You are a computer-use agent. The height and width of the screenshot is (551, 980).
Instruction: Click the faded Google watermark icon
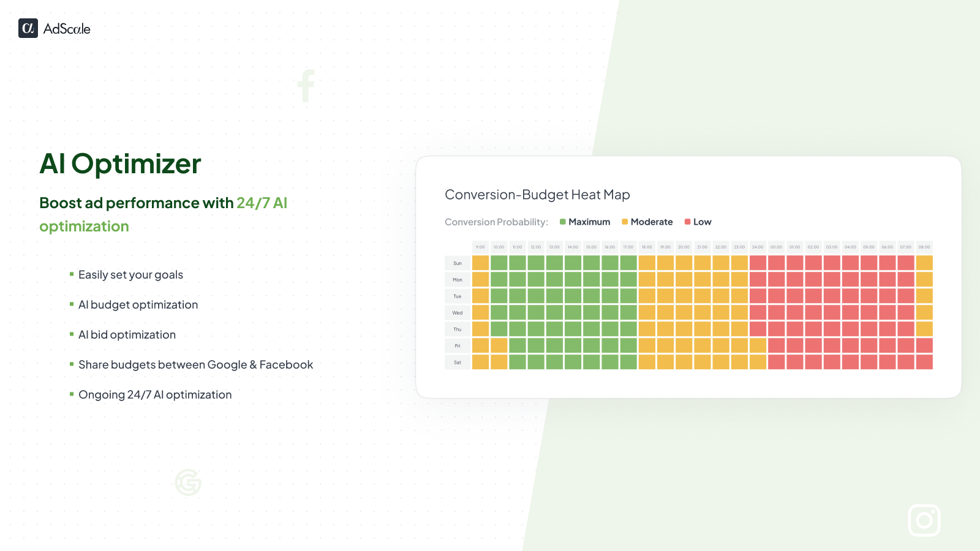pyautogui.click(x=189, y=482)
